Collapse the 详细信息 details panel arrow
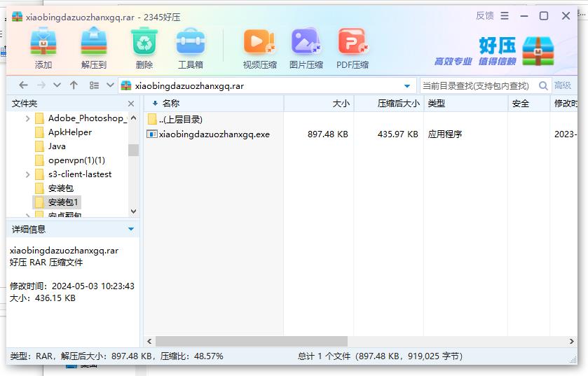Image resolution: width=588 pixels, height=376 pixels. click(131, 229)
